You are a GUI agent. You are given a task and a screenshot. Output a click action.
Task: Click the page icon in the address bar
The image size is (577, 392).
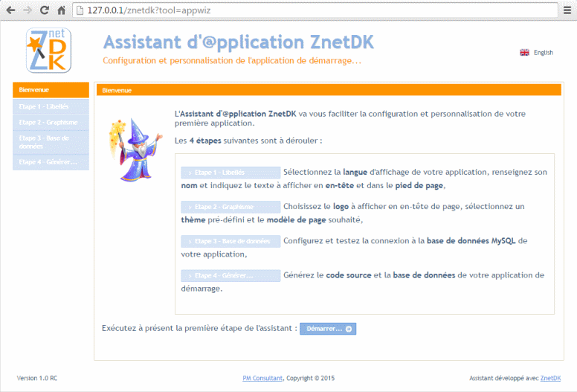[x=80, y=10]
